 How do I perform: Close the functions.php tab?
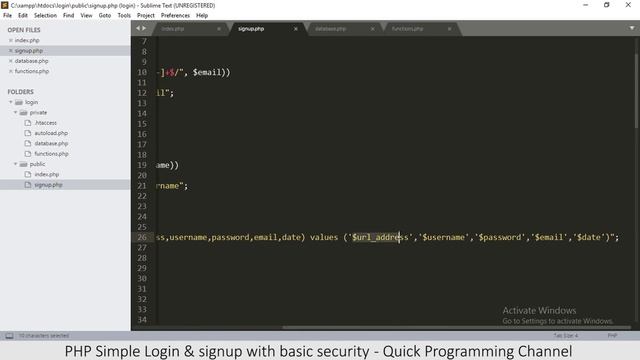[x=449, y=29]
